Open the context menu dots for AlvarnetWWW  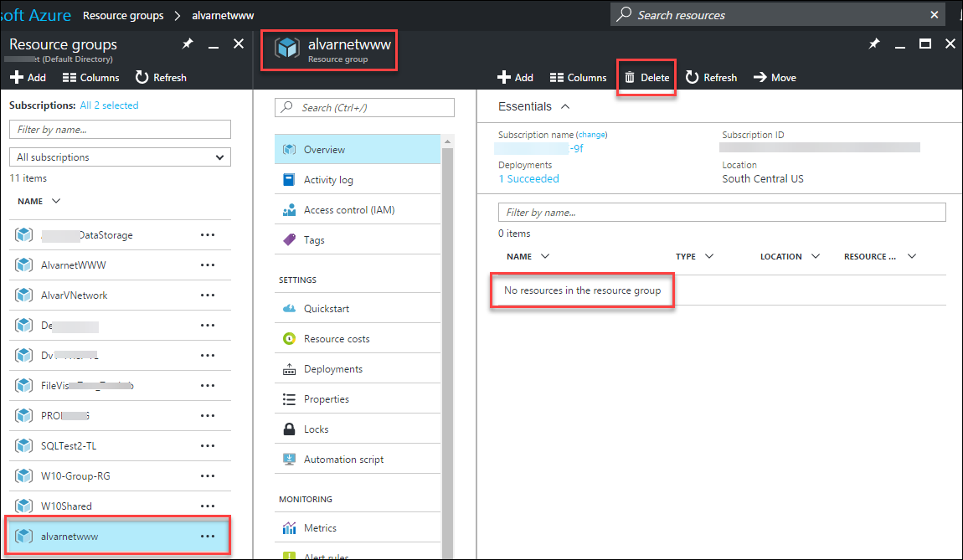coord(208,265)
